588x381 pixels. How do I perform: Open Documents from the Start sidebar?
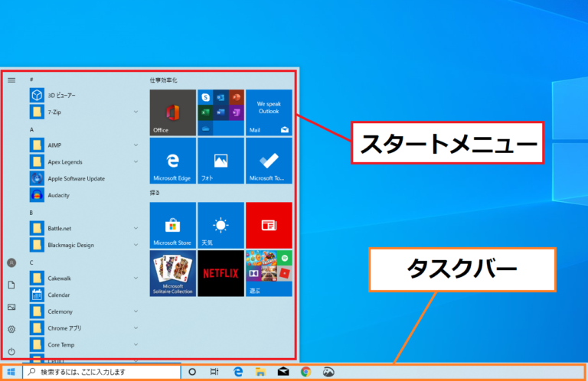tap(11, 285)
